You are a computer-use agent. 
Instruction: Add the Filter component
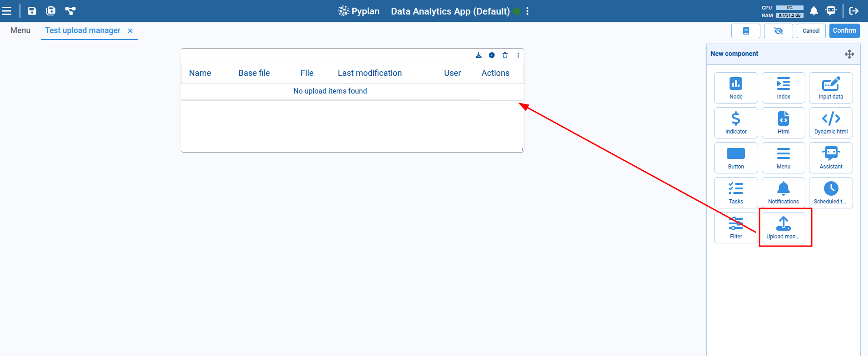pyautogui.click(x=735, y=227)
